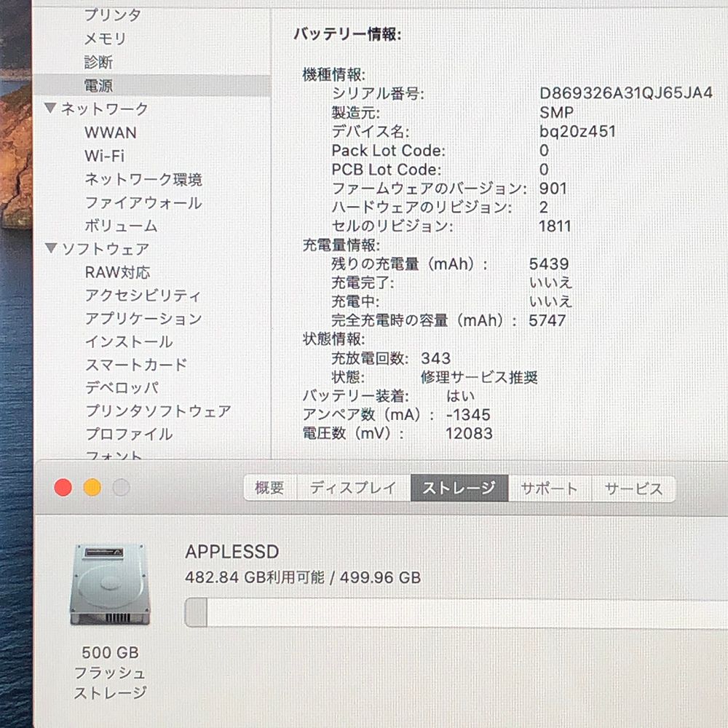
Task: Click voltage value 12083
Action: [x=469, y=434]
